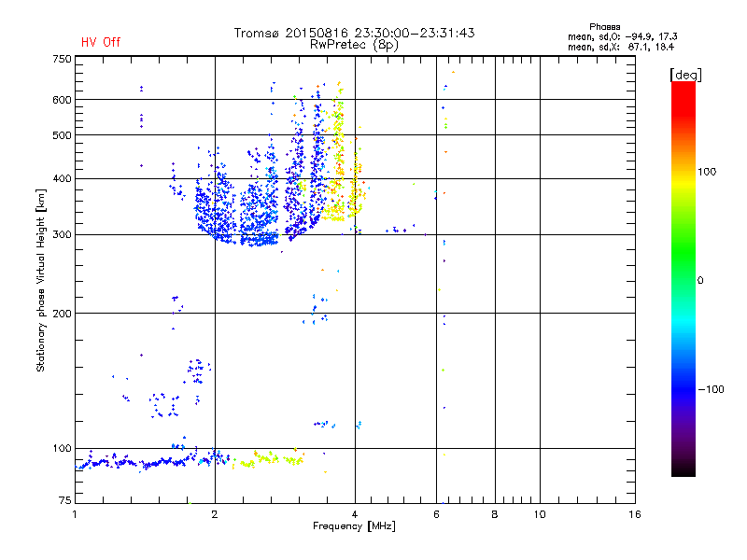747x560 pixels.
Task: Click the x-axis tick label '6'
Action: (436, 514)
